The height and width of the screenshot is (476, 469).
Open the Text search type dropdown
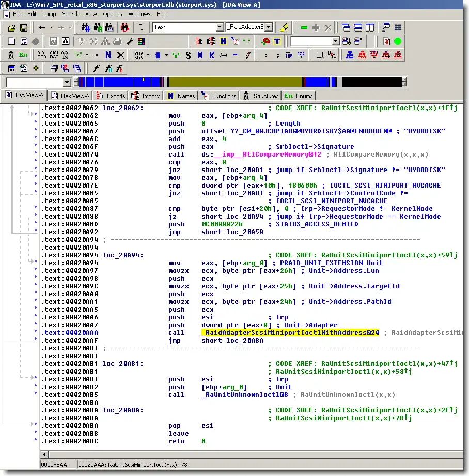220,27
